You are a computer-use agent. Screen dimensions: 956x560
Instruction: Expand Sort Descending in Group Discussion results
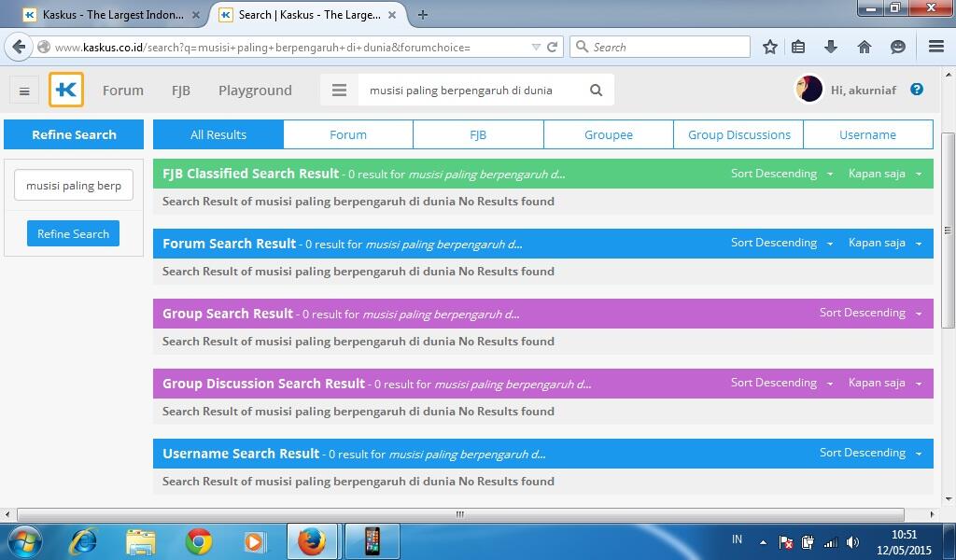[781, 383]
